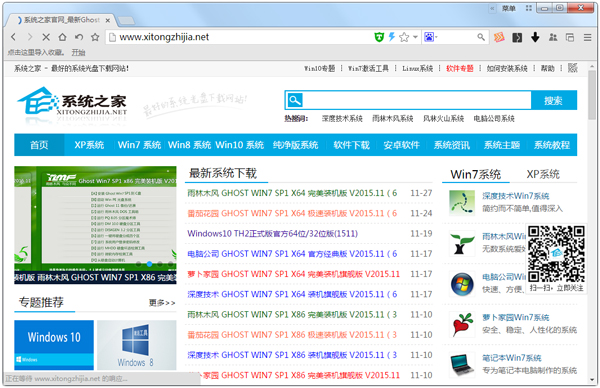
Task: Click the blue active slideshow dot indicator
Action: point(149,264)
